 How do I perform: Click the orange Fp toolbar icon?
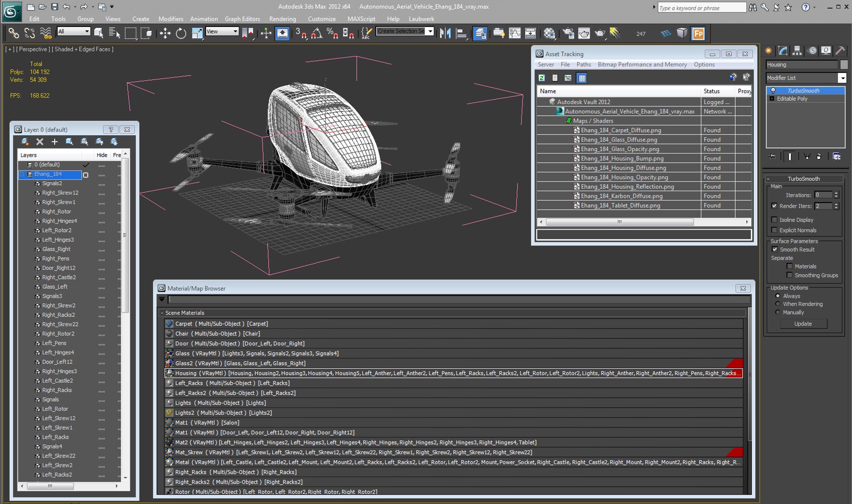[698, 33]
